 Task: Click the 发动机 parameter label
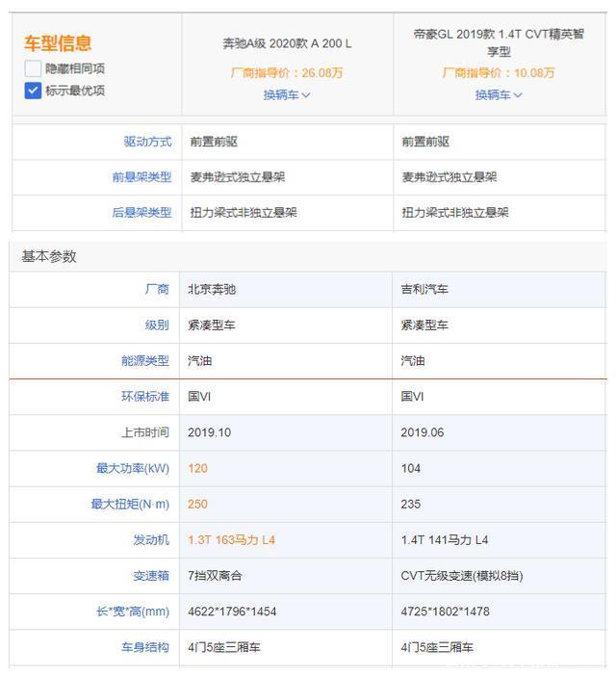[x=151, y=540]
